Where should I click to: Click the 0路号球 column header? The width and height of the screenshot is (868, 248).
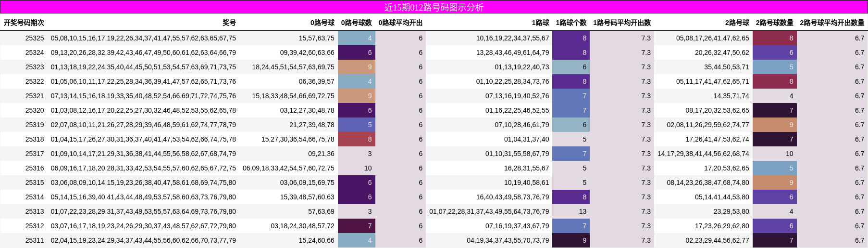(x=322, y=23)
